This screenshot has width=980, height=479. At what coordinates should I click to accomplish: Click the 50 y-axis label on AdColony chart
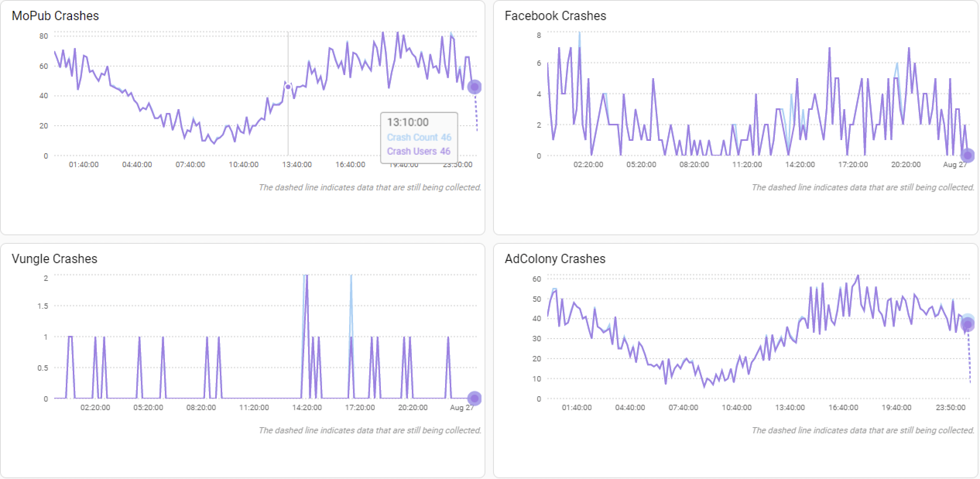tap(537, 299)
